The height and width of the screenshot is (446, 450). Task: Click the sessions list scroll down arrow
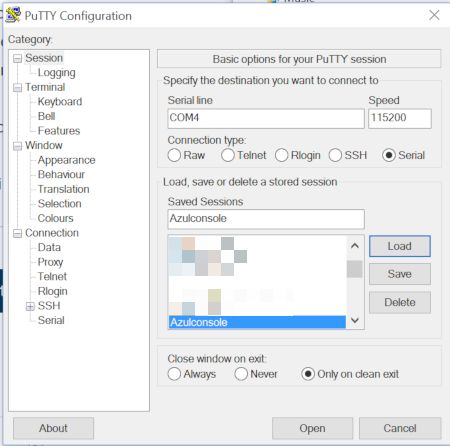355,320
